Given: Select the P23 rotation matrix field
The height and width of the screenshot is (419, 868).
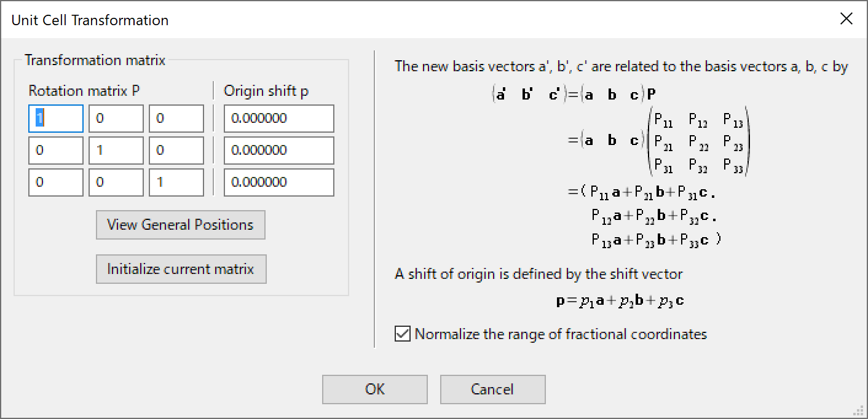Looking at the screenshot, I should pos(176,151).
